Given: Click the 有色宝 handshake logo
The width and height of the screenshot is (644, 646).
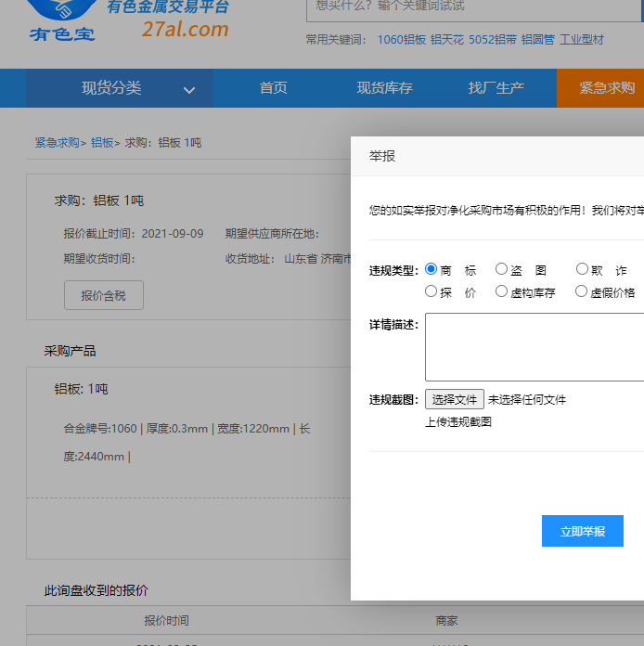Looking at the screenshot, I should click(60, 20).
